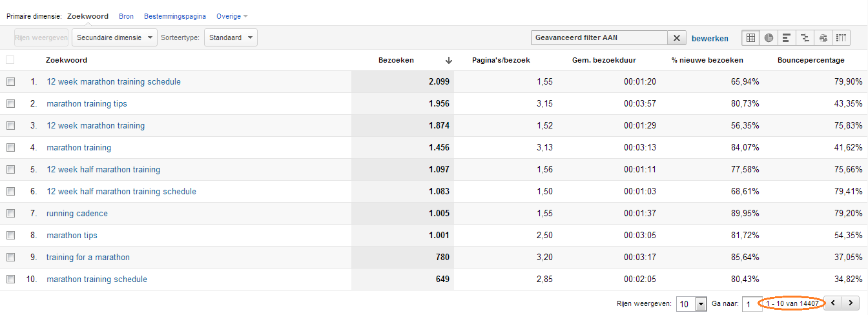Viewport: 868px width, 315px height.
Task: Toggle the select-all checkbox in table header
Action: pos(10,60)
